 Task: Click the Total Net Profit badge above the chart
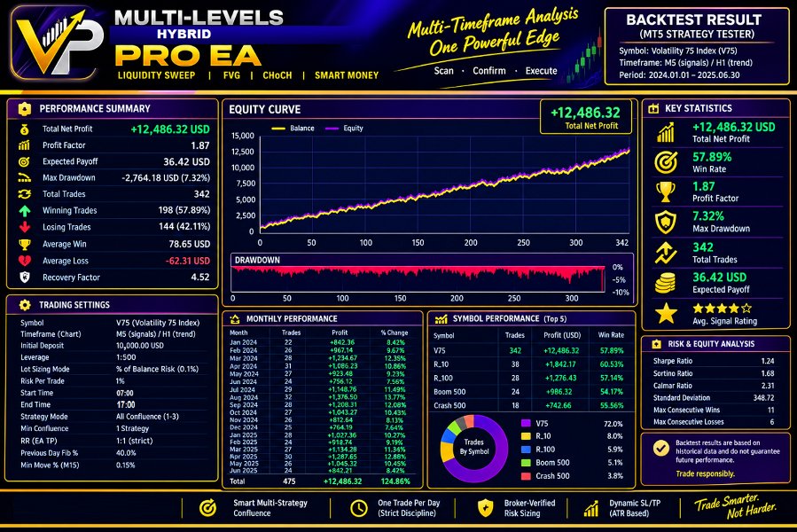[x=585, y=117]
